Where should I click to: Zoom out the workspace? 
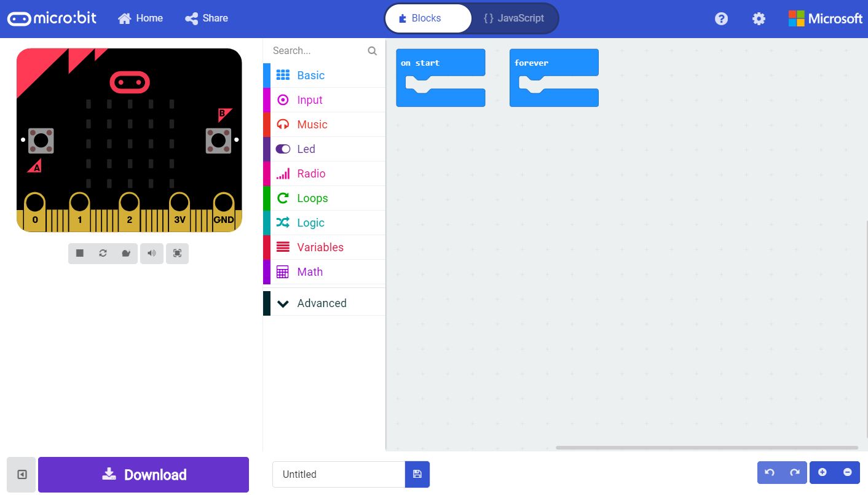(x=848, y=472)
